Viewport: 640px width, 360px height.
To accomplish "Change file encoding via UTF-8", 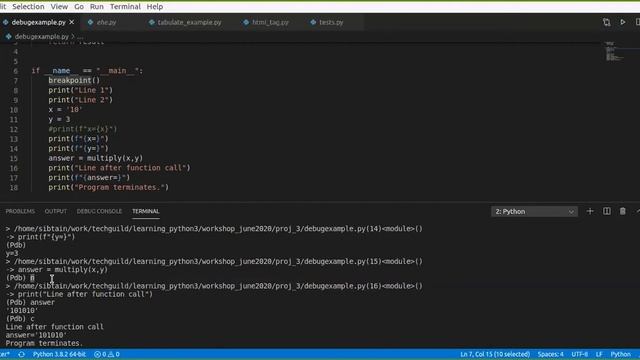I will [x=580, y=354].
